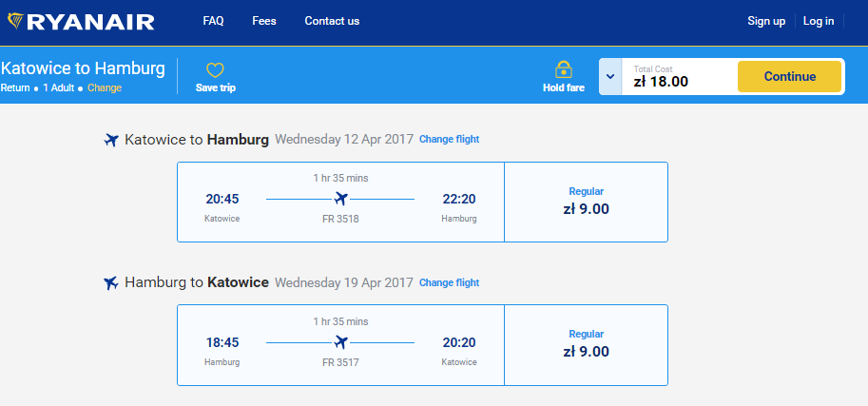868x406 pixels.
Task: Change flight for Katowice to Hamburg
Action: tap(449, 140)
